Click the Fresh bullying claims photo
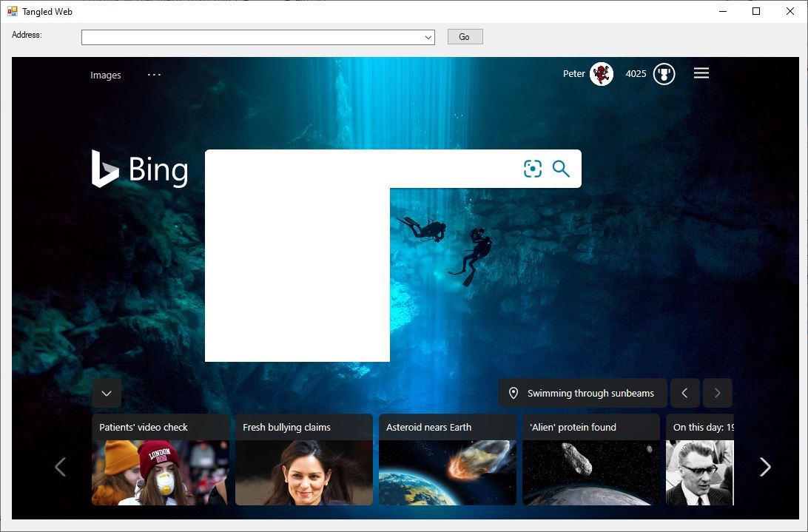808x532 pixels. pos(304,473)
